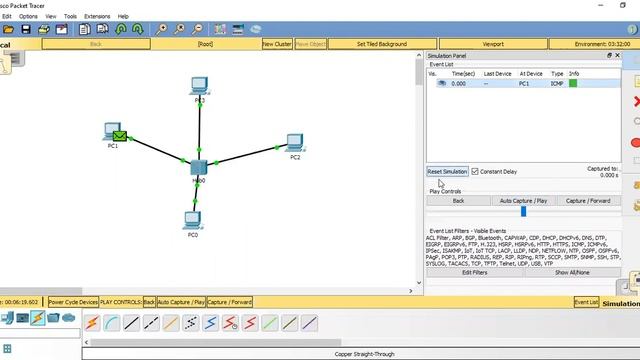
Task: Select the PC0 device in workspace
Action: click(x=192, y=220)
